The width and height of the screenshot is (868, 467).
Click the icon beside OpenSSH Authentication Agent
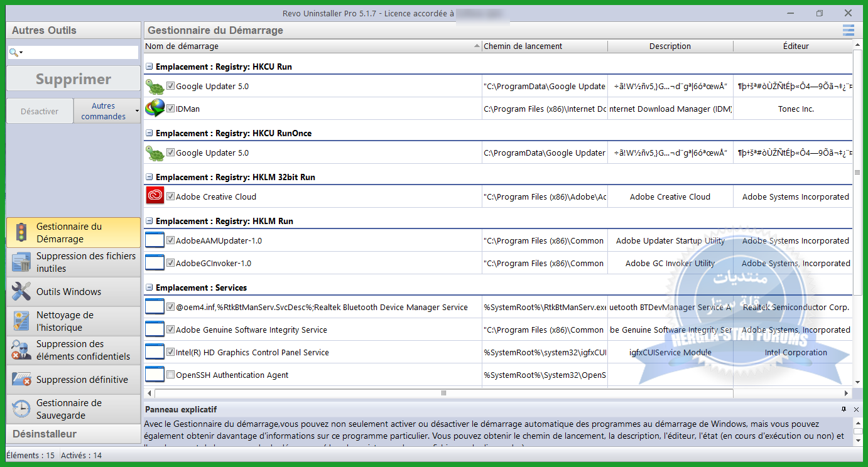[x=155, y=375]
